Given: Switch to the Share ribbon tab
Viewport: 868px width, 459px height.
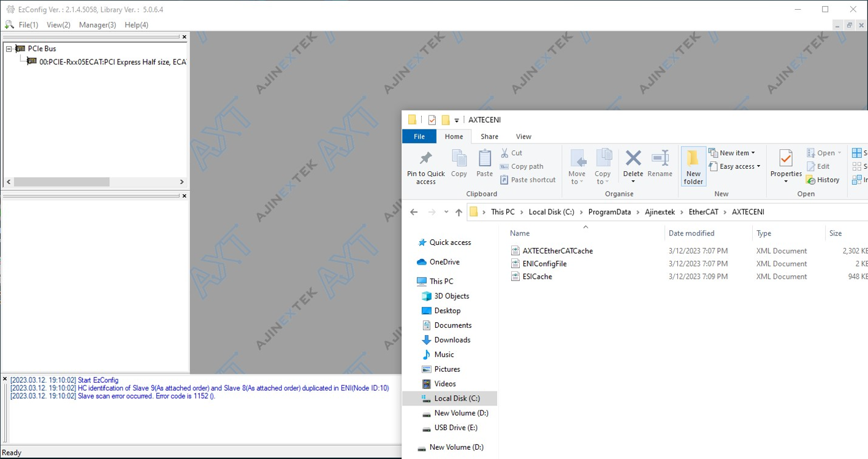Looking at the screenshot, I should click(489, 136).
